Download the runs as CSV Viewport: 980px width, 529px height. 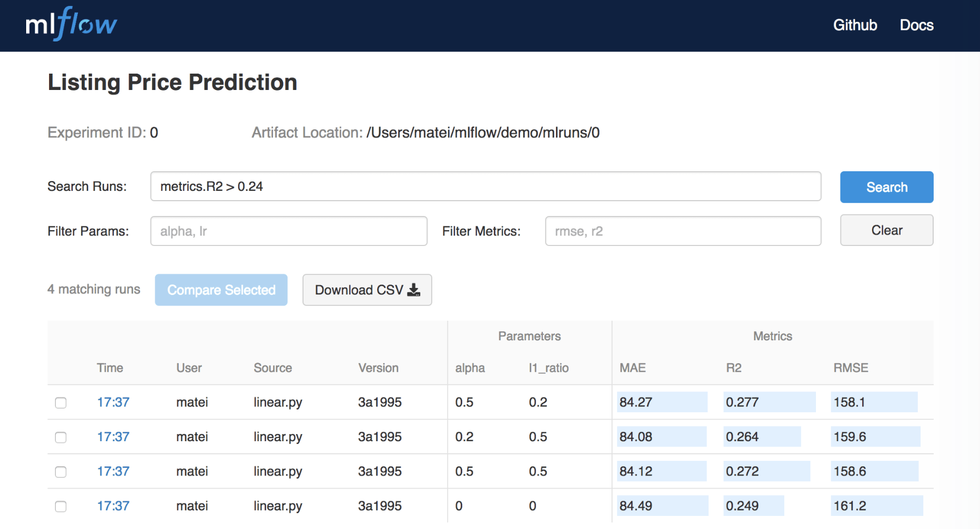pyautogui.click(x=367, y=290)
